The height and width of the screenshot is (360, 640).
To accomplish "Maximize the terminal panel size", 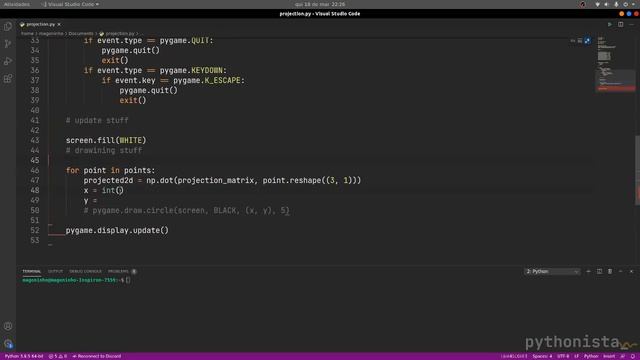I will pyautogui.click(x=620, y=271).
